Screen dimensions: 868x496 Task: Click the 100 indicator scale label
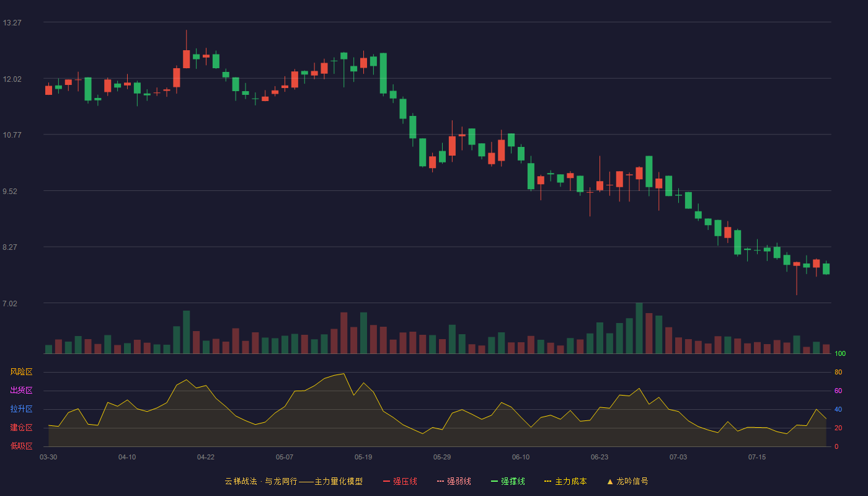pyautogui.click(x=840, y=354)
